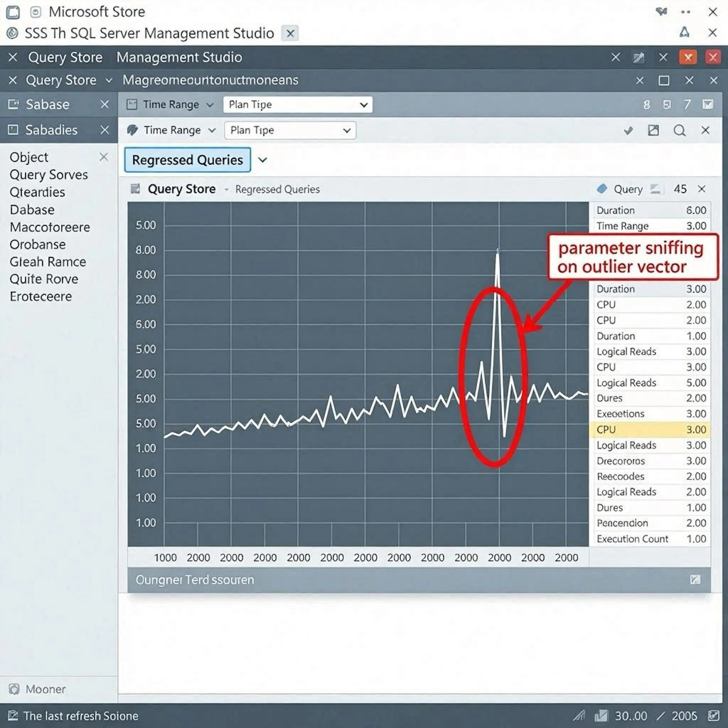Click the checked box icon in status bar

[713, 715]
